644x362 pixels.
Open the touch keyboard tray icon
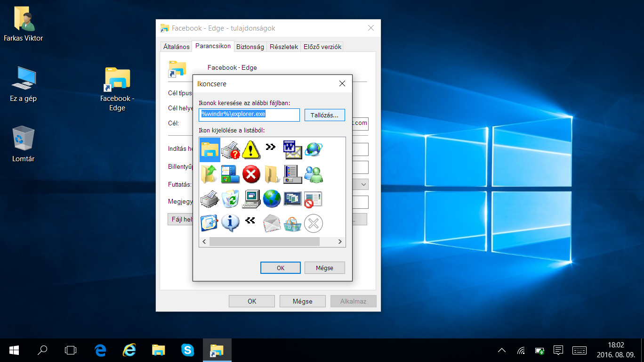point(580,350)
